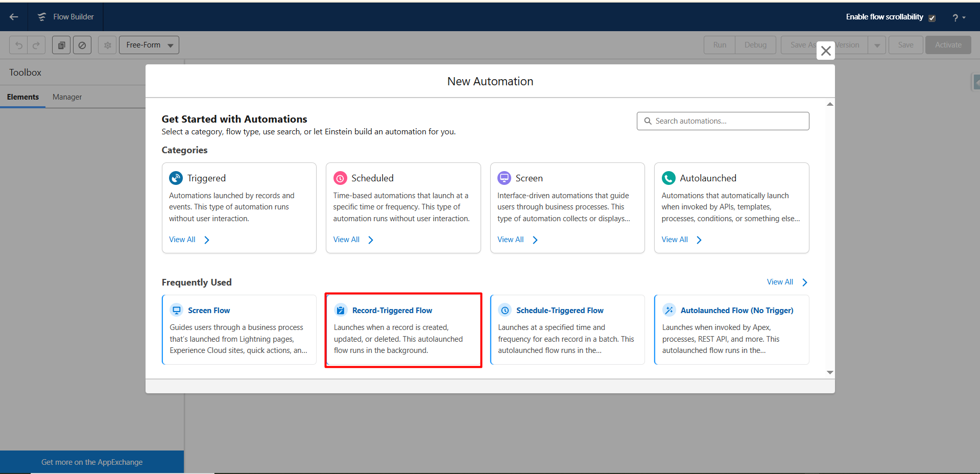Select Schedule-Triggered Flow option
The image size is (980, 474).
567,329
